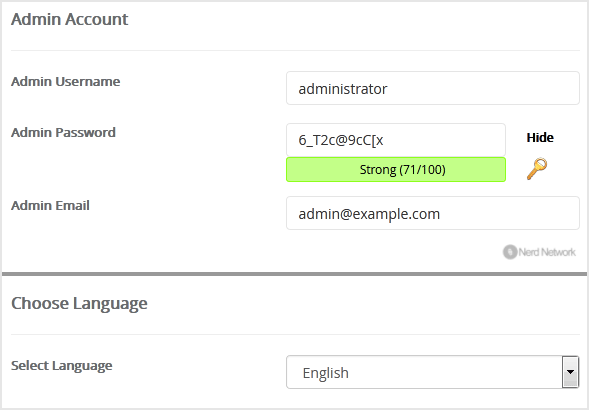589x410 pixels.
Task: Click the Select Language label
Action: point(62,366)
